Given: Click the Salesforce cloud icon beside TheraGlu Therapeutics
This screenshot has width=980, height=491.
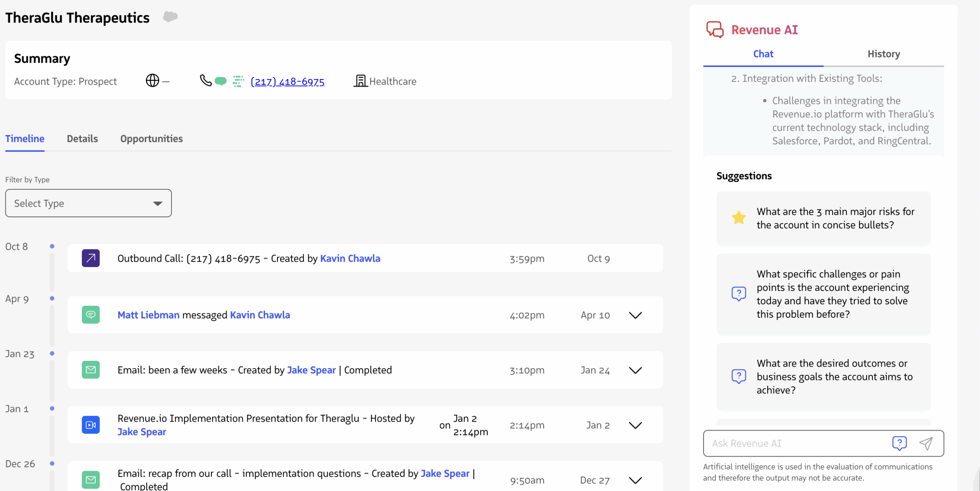Looking at the screenshot, I should pyautogui.click(x=170, y=16).
